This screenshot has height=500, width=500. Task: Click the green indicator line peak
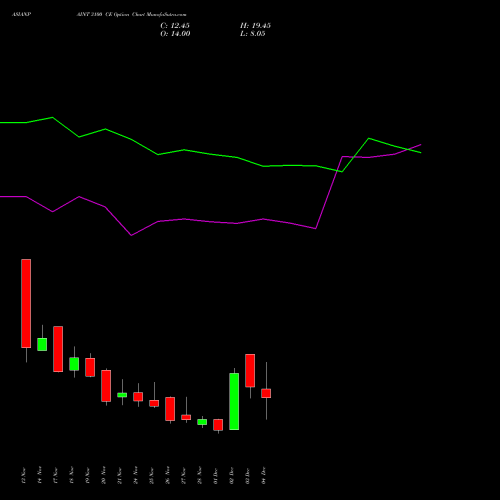point(52,117)
